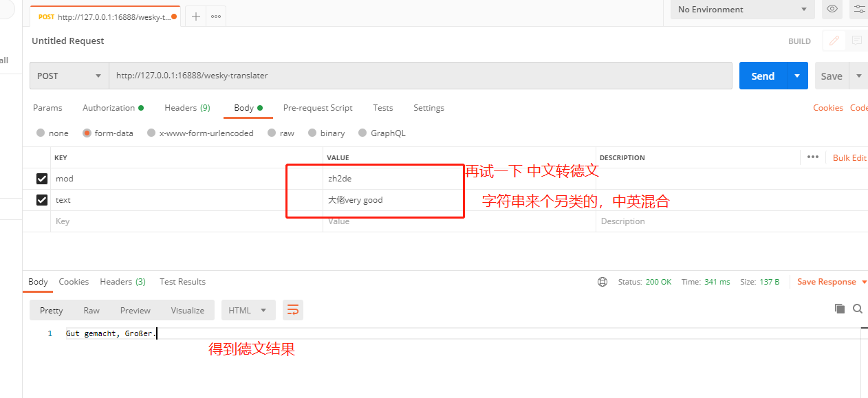Click the empty Description input field
Image resolution: width=868 pixels, height=398 pixels.
(x=732, y=221)
